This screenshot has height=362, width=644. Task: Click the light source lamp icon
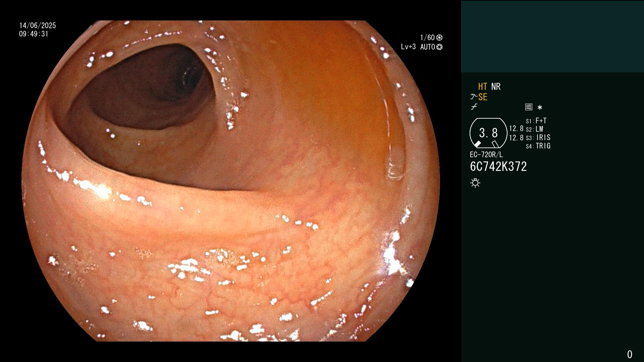coord(475,183)
